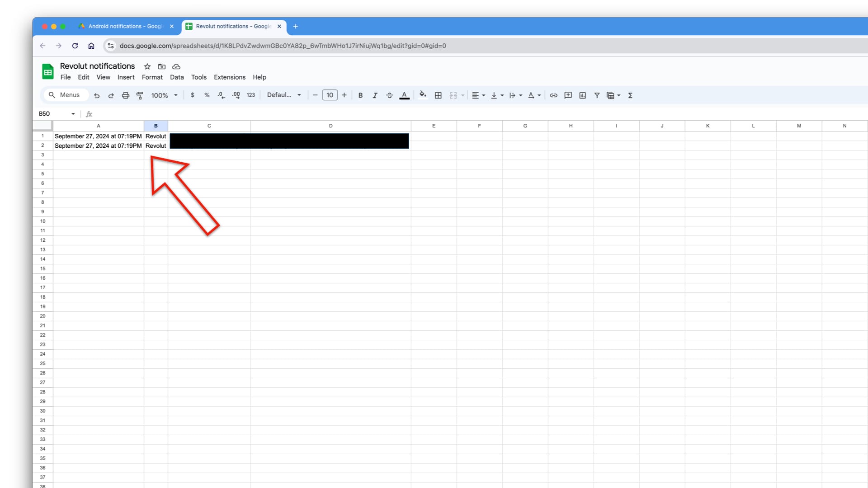The width and height of the screenshot is (868, 488).
Task: Click the fill color bucket icon
Action: pyautogui.click(x=422, y=95)
